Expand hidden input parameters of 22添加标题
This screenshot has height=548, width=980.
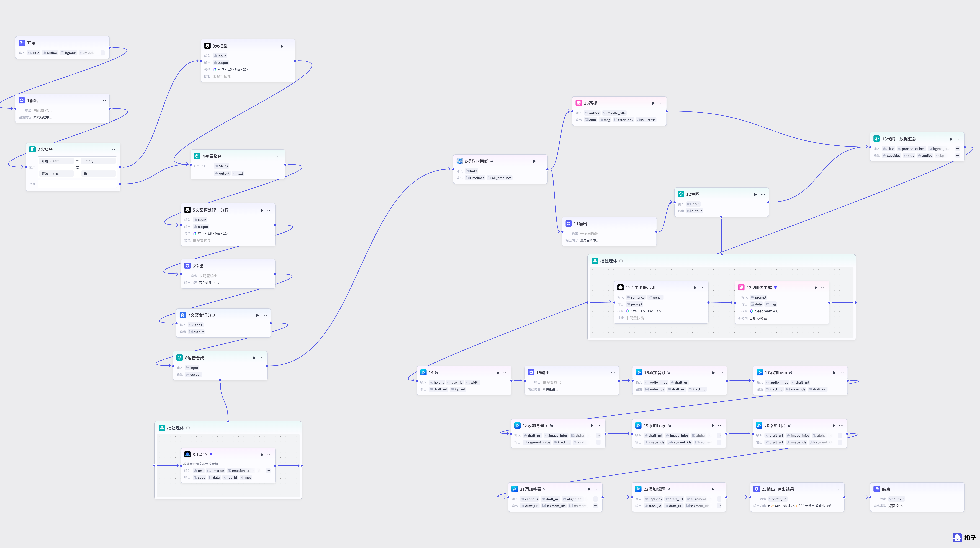(719, 499)
